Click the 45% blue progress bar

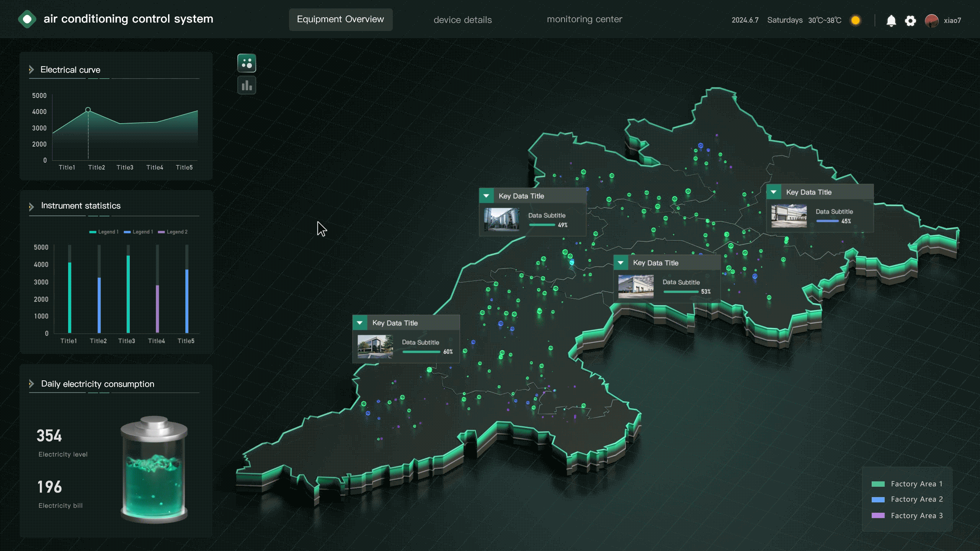pos(828,221)
